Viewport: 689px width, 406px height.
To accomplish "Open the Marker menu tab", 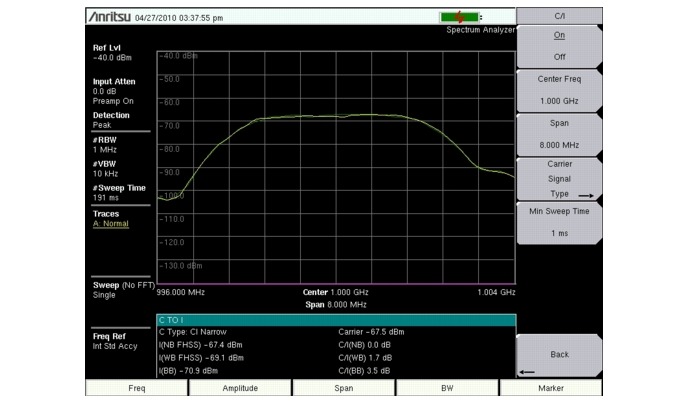I will click(551, 388).
